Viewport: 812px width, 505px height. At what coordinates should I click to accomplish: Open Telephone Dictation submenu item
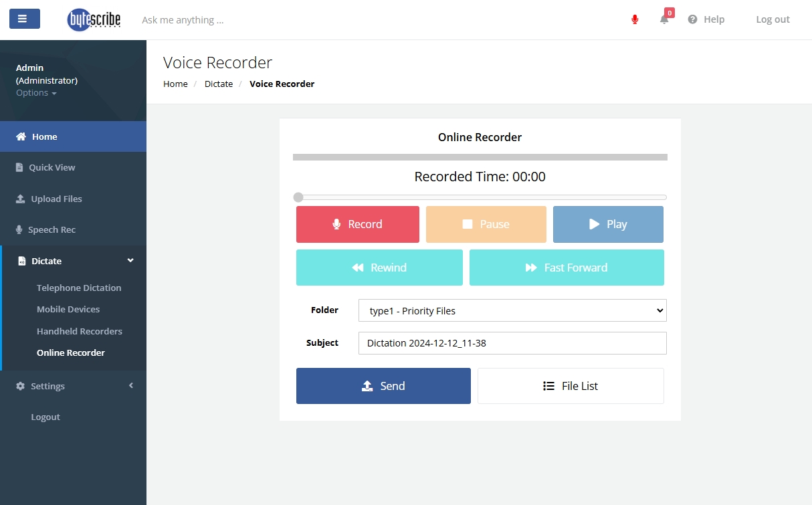(79, 288)
